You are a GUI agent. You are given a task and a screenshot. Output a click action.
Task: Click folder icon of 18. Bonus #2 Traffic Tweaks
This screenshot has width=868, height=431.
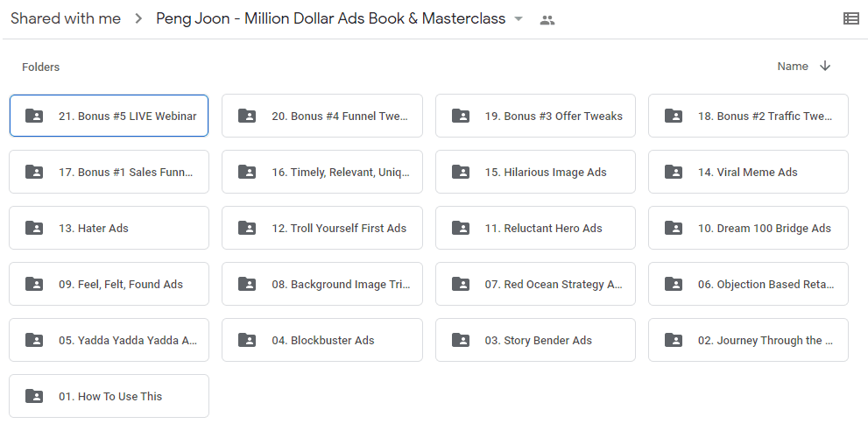674,116
